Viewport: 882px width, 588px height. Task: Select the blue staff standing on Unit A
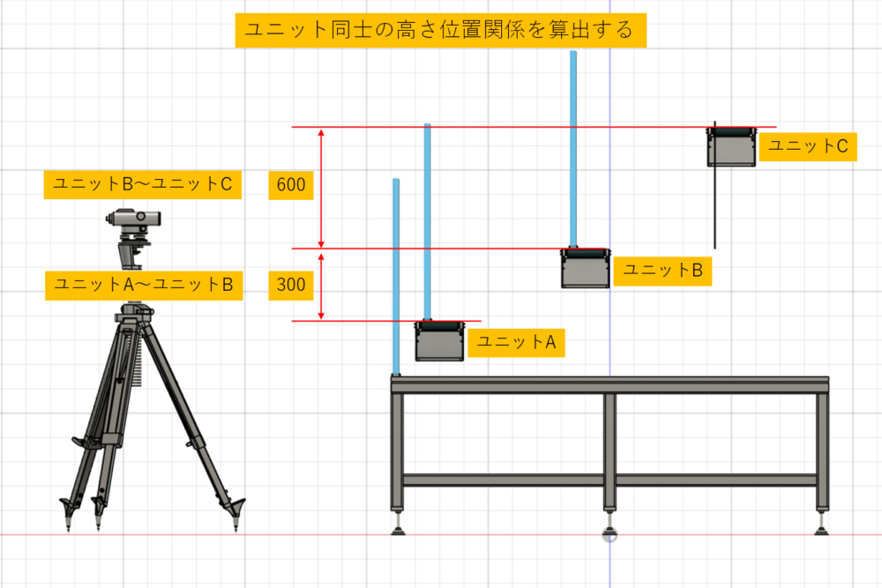[428, 220]
